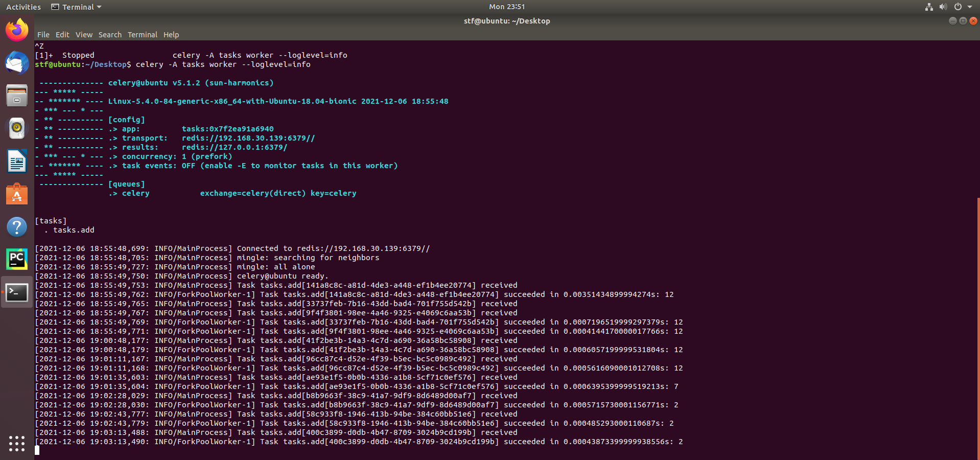Viewport: 980px width, 460px height.
Task: Click the 58c933f8 task received line
Action: tap(276, 414)
